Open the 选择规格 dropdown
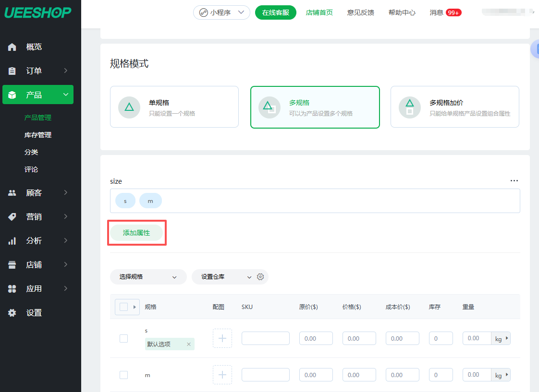Screen dimensions: 539x392 [148, 277]
